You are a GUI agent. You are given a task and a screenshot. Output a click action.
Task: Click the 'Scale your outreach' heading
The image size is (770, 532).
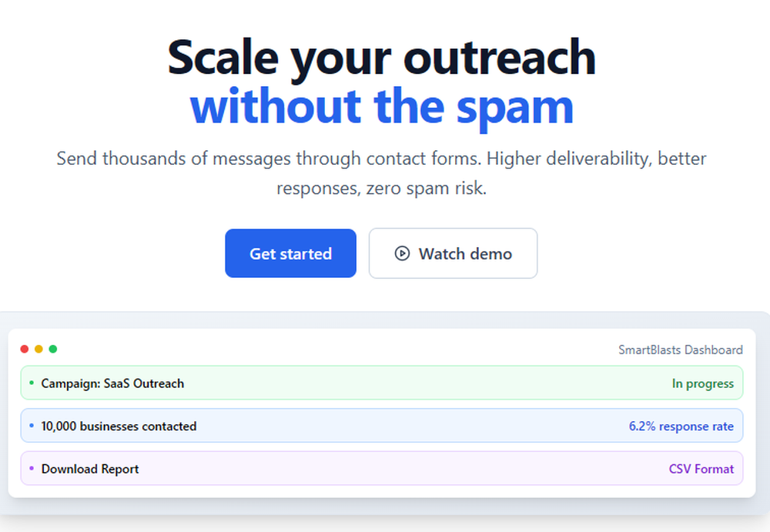click(381, 57)
